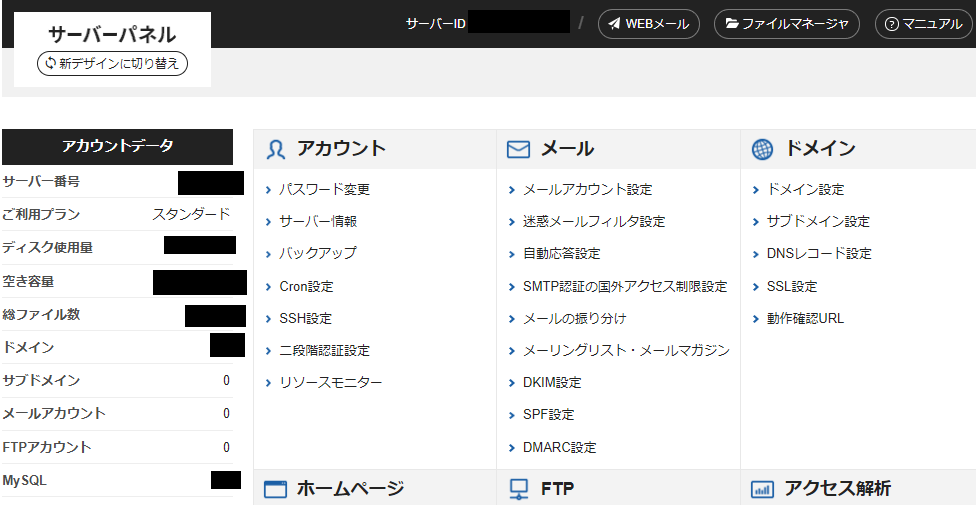Choose 迷惑メールフィルタ設定

[x=593, y=221]
